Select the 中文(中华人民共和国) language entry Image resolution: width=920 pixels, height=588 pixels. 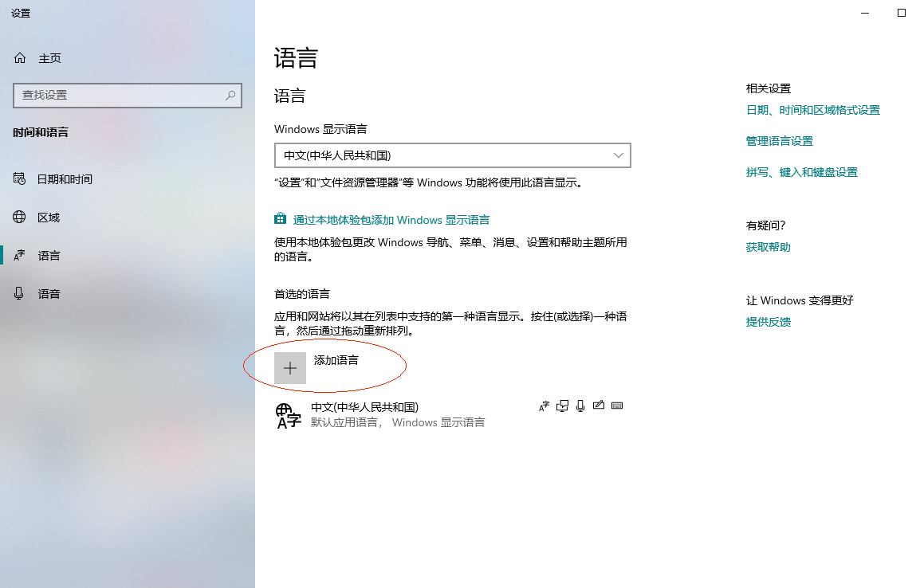coord(452,414)
